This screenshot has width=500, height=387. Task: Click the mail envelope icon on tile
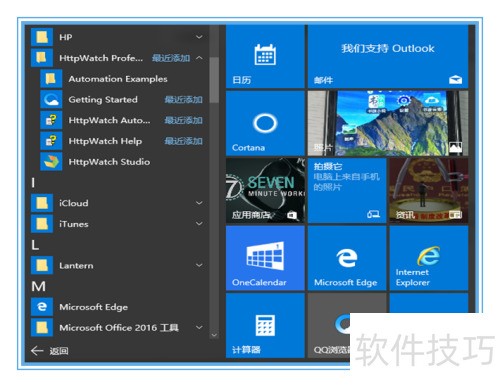coord(455,79)
